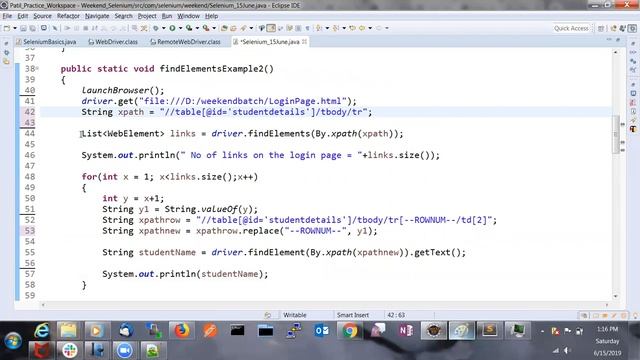Open the Zoom app from the taskbar
The height and width of the screenshot is (360, 640).
coord(124,350)
